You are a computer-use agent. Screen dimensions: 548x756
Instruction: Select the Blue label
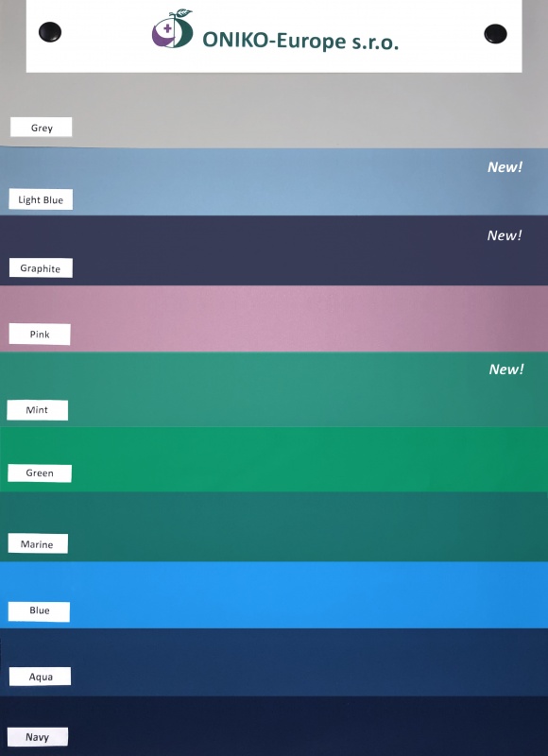pyautogui.click(x=39, y=611)
